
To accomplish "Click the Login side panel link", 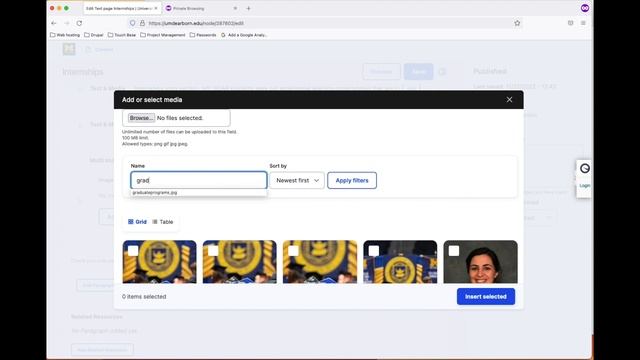I will pyautogui.click(x=584, y=186).
